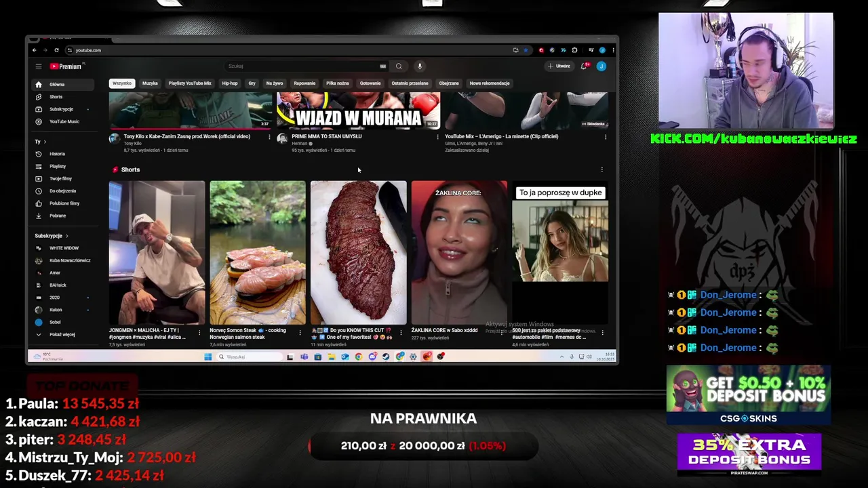
Task: Play the Norwegian salmon steak short
Action: coord(258,253)
